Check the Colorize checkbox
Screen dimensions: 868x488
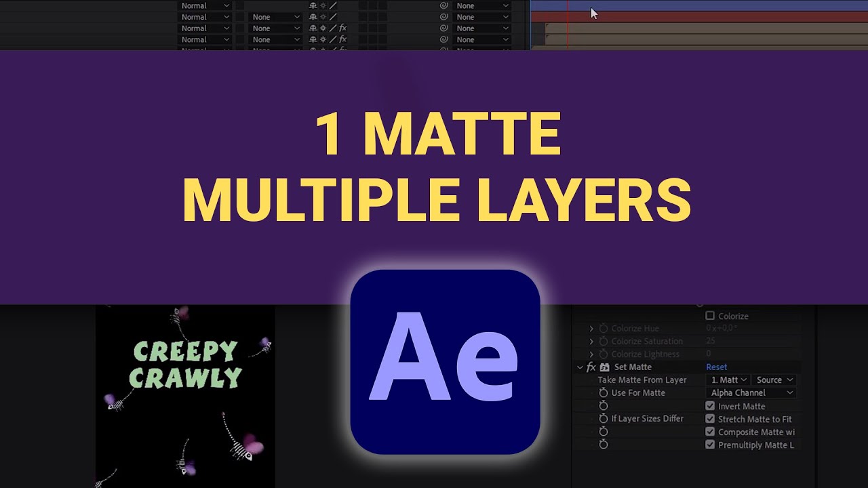[710, 316]
